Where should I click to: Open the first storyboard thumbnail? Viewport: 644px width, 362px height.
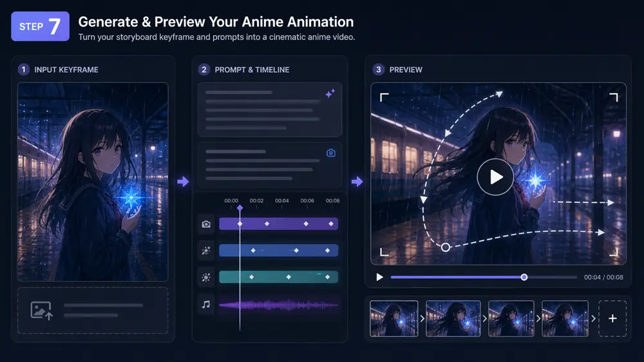(x=394, y=318)
